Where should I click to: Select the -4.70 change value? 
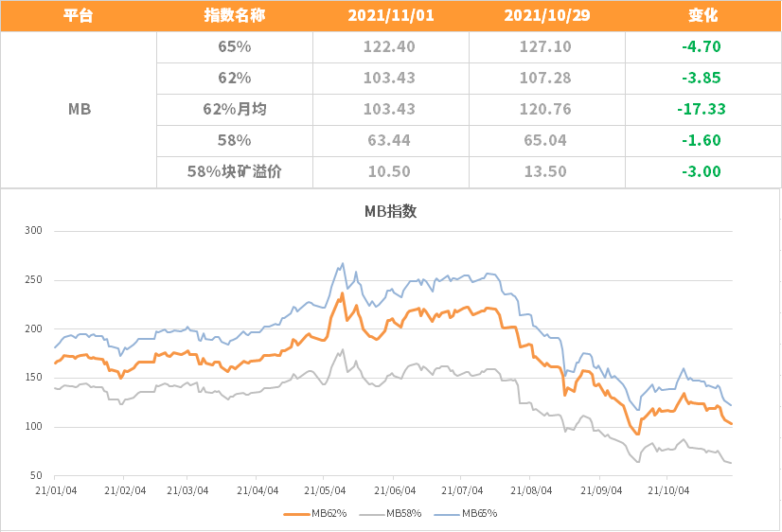[702, 47]
